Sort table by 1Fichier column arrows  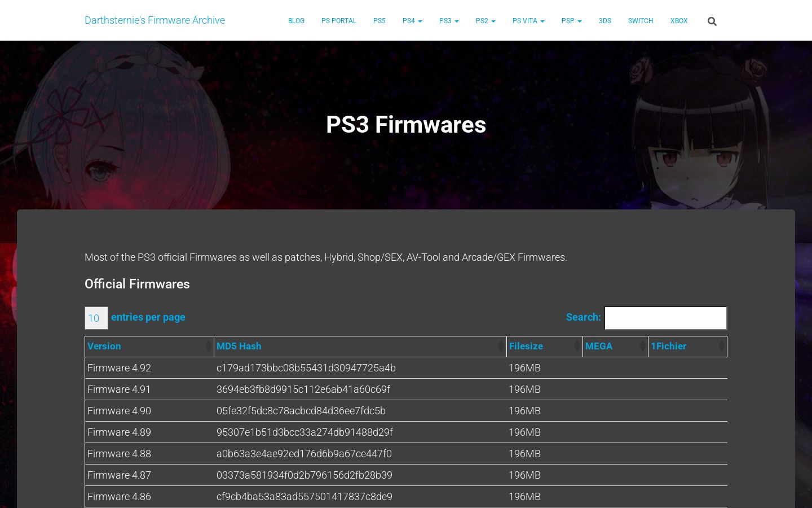[x=721, y=347]
